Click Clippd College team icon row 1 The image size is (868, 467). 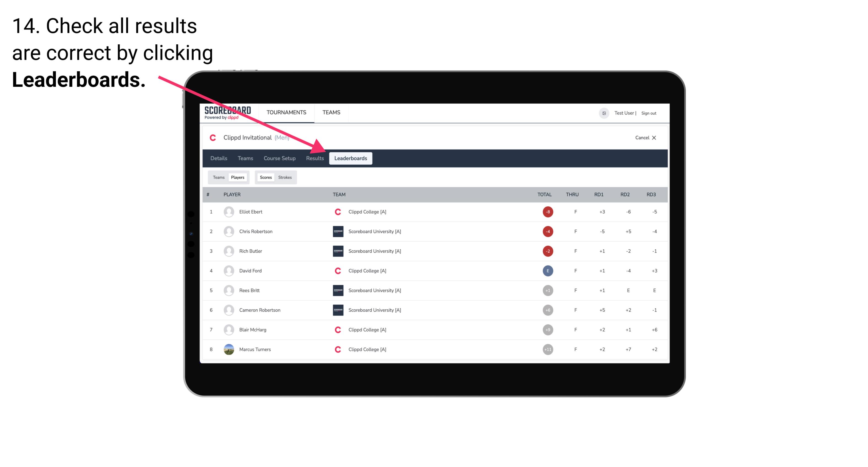point(336,212)
